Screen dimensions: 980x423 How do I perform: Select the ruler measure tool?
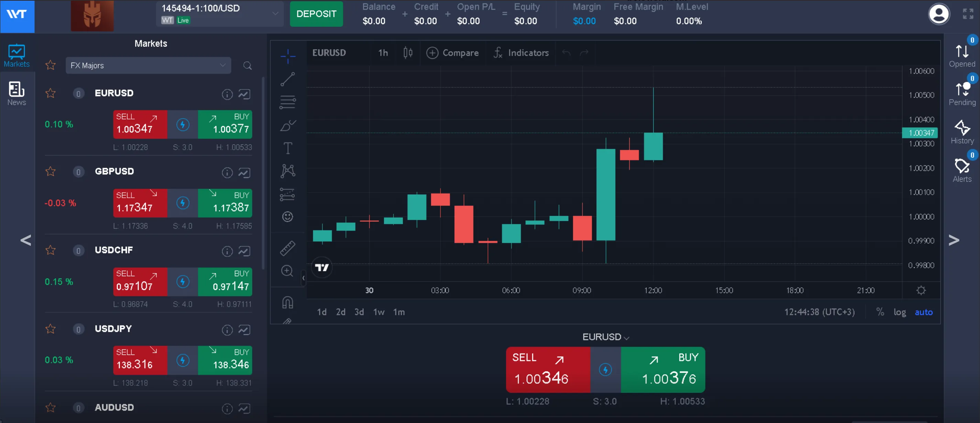coord(287,248)
